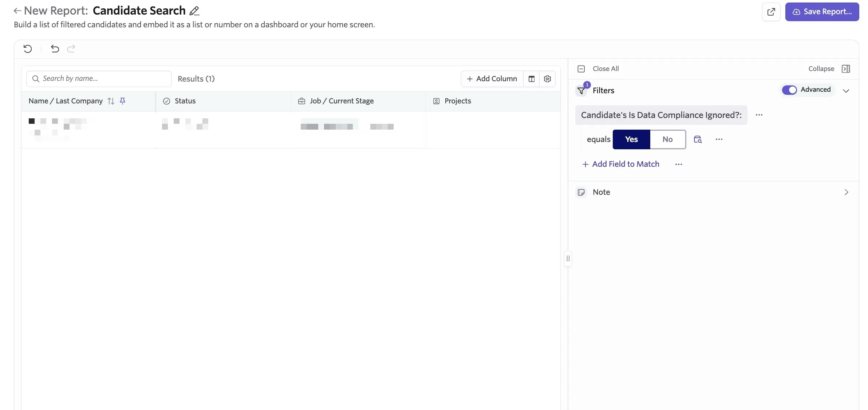Open Candidate's Is Data Compliance Ignored field selector
Screen dimensions: 868x410
click(x=661, y=115)
